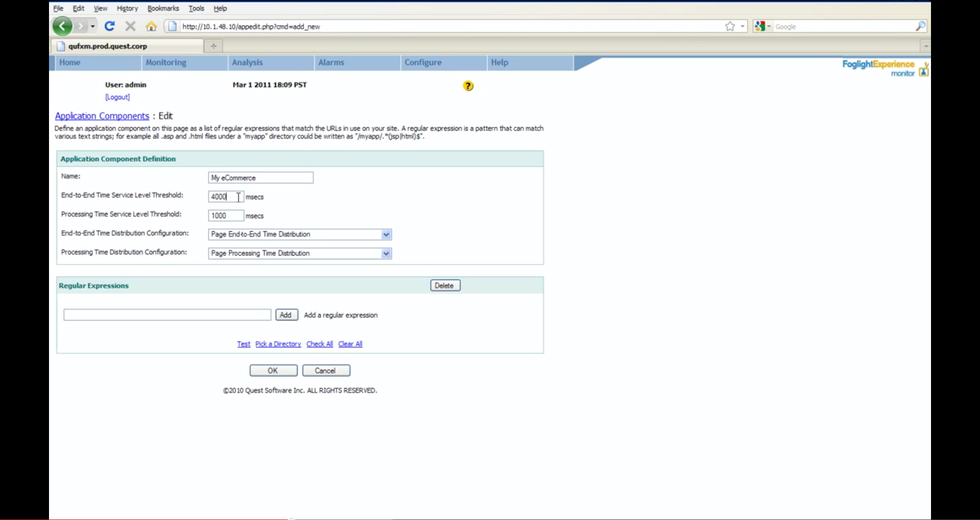The image size is (980, 520).
Task: Open the End-to-End Time Distribution dropdown
Action: click(300, 234)
